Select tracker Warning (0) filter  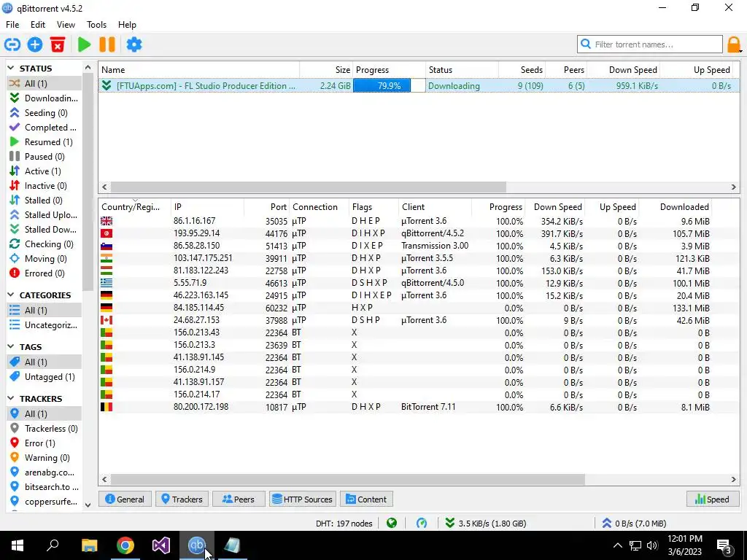pos(44,458)
